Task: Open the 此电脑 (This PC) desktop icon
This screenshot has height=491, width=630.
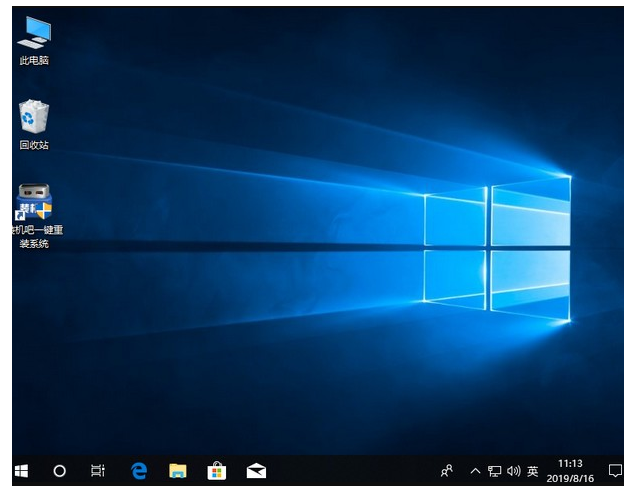Action: (34, 33)
